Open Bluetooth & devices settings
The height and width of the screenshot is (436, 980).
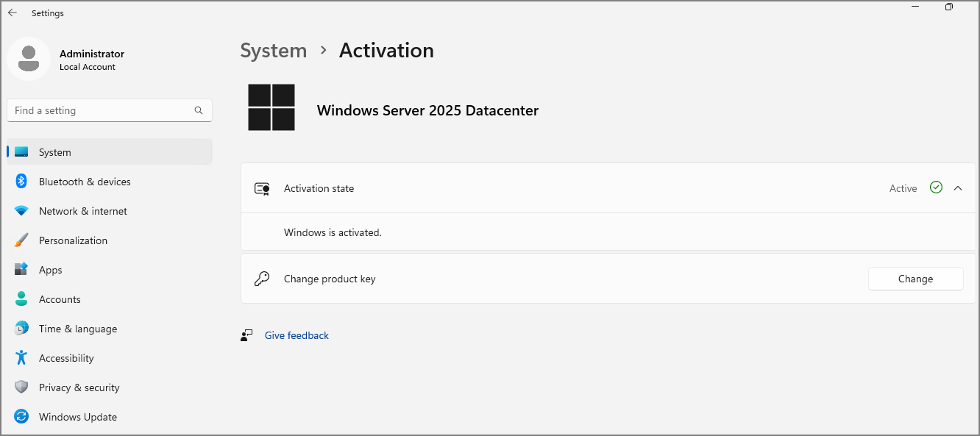110,182
